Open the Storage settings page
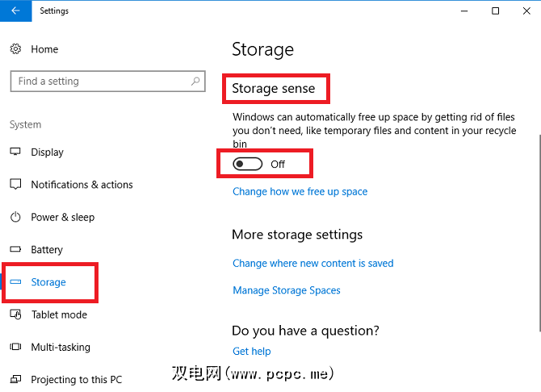541x392 pixels. point(48,282)
